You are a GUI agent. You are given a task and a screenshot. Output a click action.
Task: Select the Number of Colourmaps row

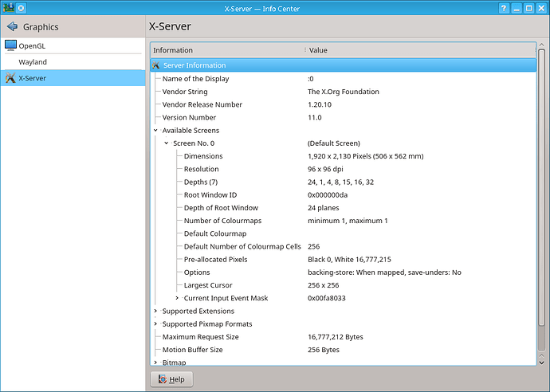pyautogui.click(x=344, y=221)
